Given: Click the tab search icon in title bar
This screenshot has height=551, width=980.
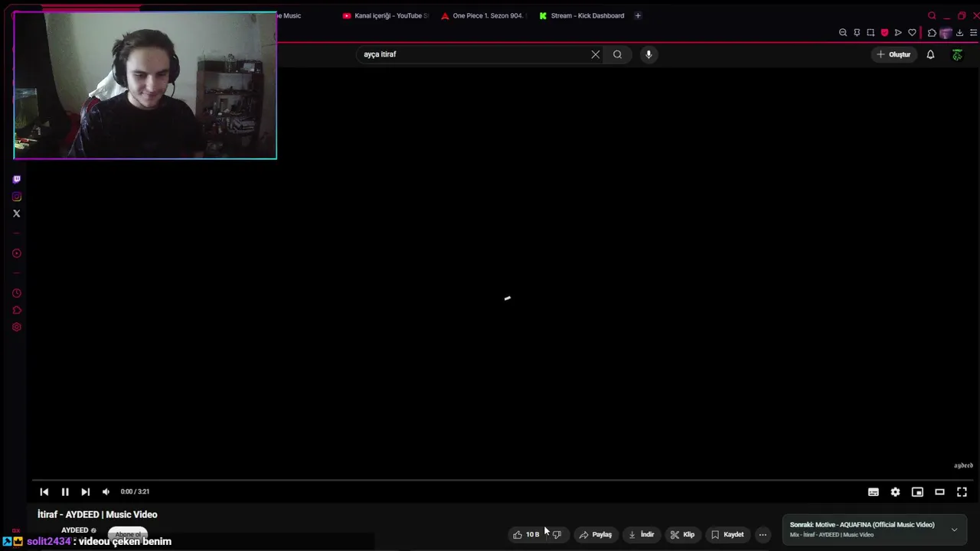Looking at the screenshot, I should 932,15.
